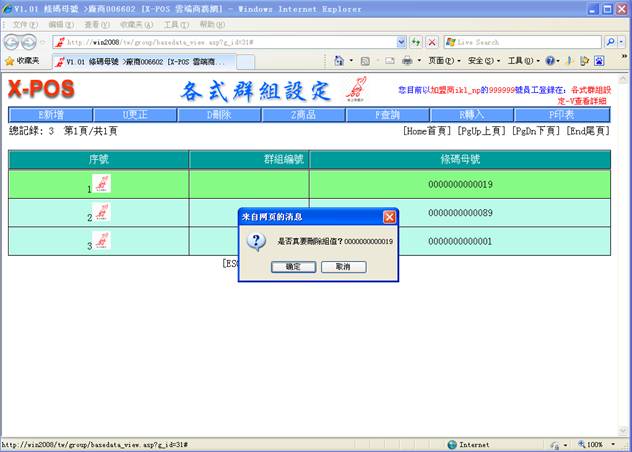Close the delete confirmation dialog
This screenshot has width=632, height=452.
[x=389, y=216]
